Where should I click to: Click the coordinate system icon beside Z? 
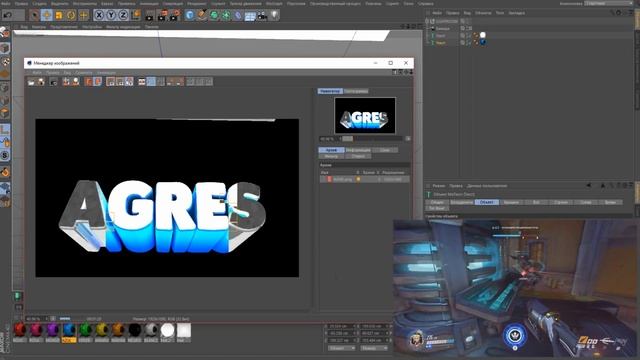[136, 15]
